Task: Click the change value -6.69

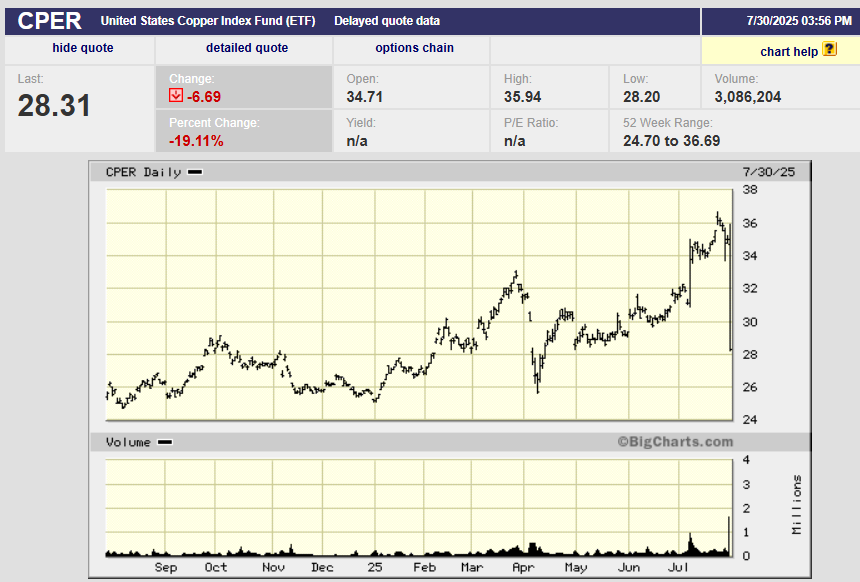Action: click(x=204, y=97)
